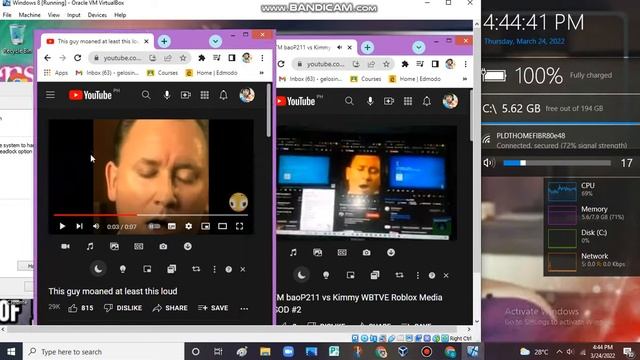The width and height of the screenshot is (640, 360).
Task: Click Windows Start button on taskbar
Action: pos(11,351)
